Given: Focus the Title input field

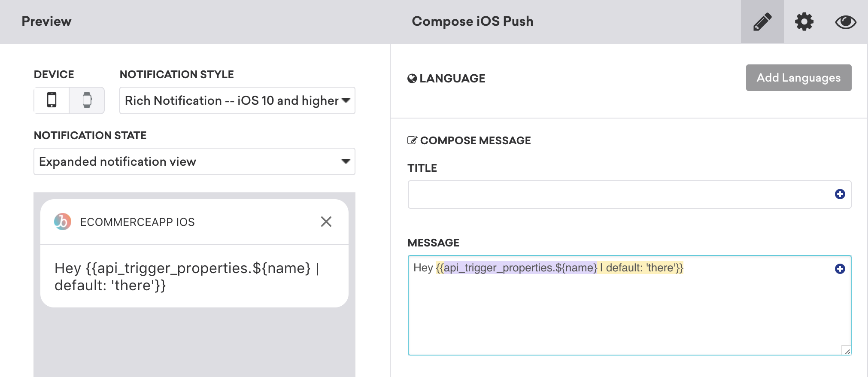Looking at the screenshot, I should coord(629,195).
